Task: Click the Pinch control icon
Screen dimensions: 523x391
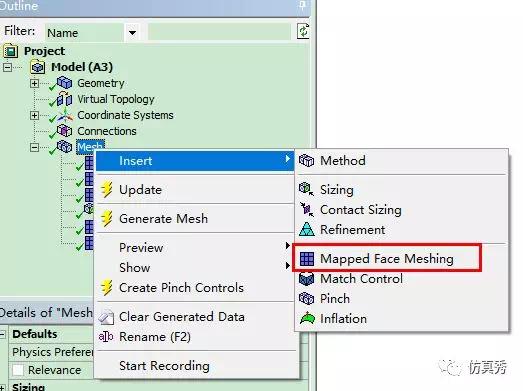Action: click(x=306, y=299)
